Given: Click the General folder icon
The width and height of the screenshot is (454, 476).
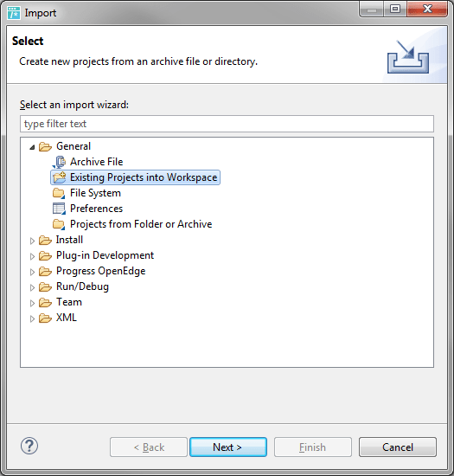Looking at the screenshot, I should [45, 146].
